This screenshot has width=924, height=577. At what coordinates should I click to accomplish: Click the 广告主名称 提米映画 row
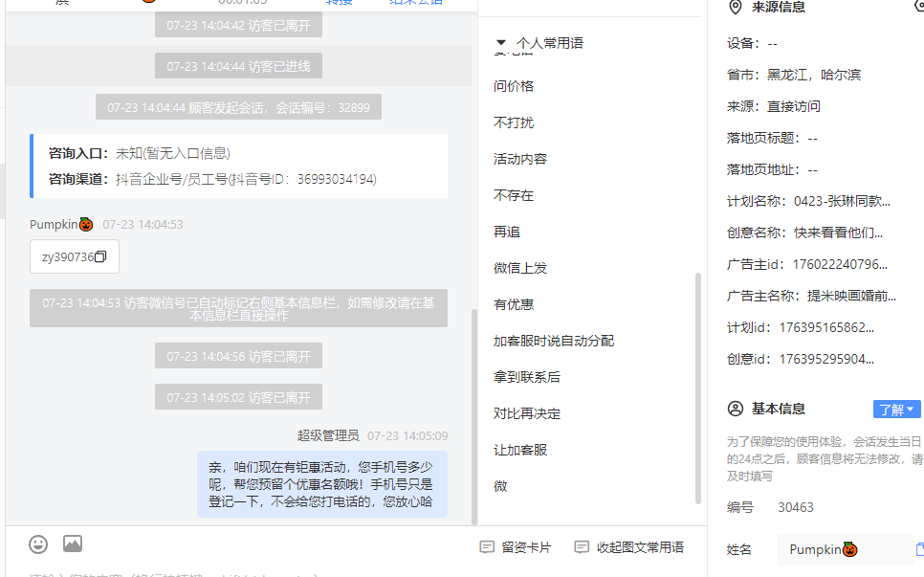pyautogui.click(x=811, y=296)
